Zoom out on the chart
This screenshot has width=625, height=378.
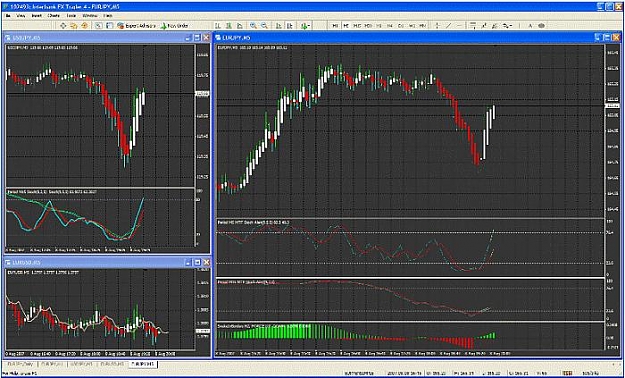(264, 26)
